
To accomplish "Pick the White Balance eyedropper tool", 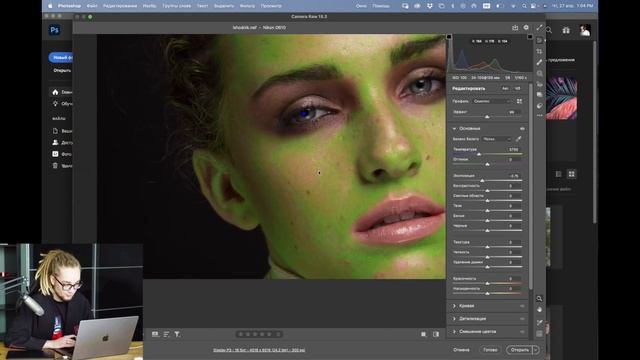I will point(518,139).
